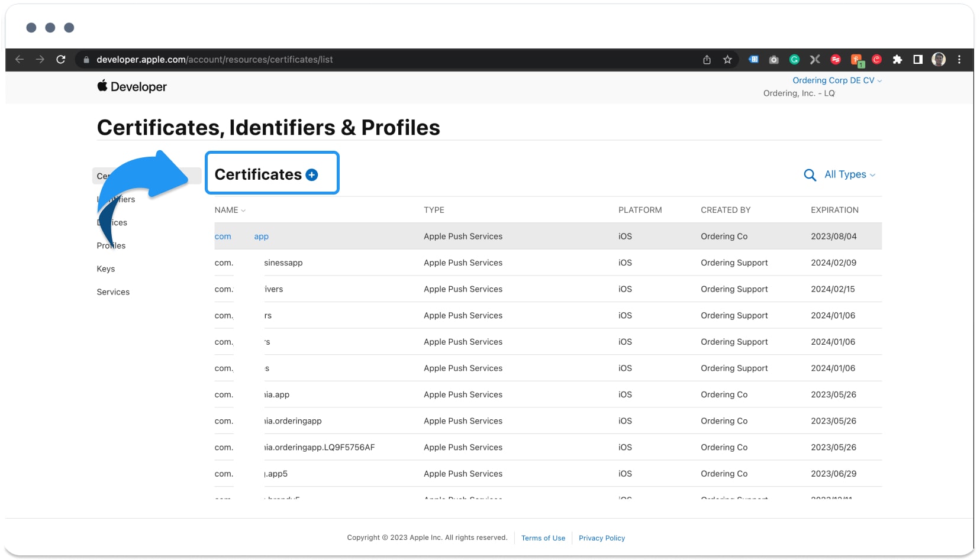Image resolution: width=980 pixels, height=560 pixels.
Task: Go back with the browser back arrow
Action: click(x=20, y=60)
